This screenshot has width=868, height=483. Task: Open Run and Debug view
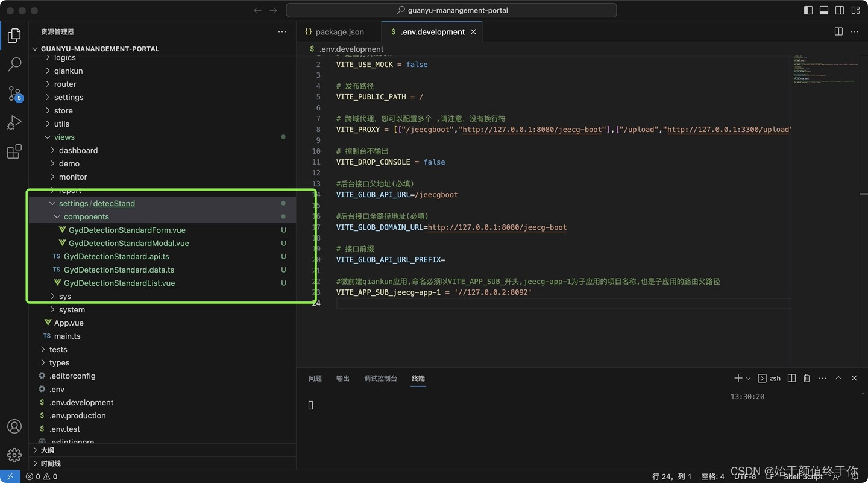14,122
